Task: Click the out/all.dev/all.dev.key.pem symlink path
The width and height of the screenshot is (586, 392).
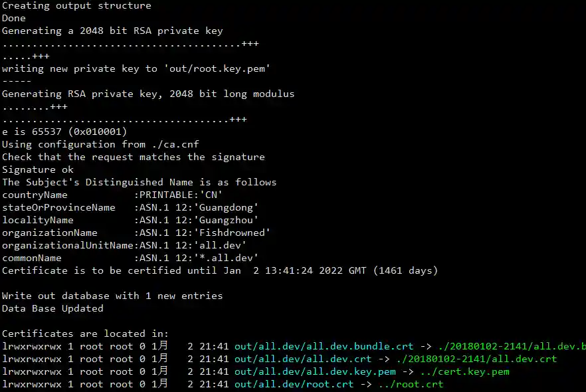Action: click(315, 372)
